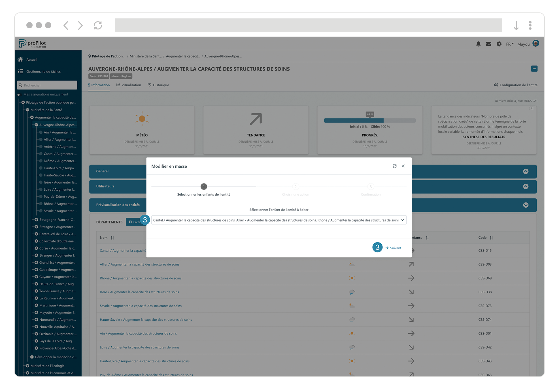Collapse Auvergne-Rhône-Alpes tree node

point(36,125)
